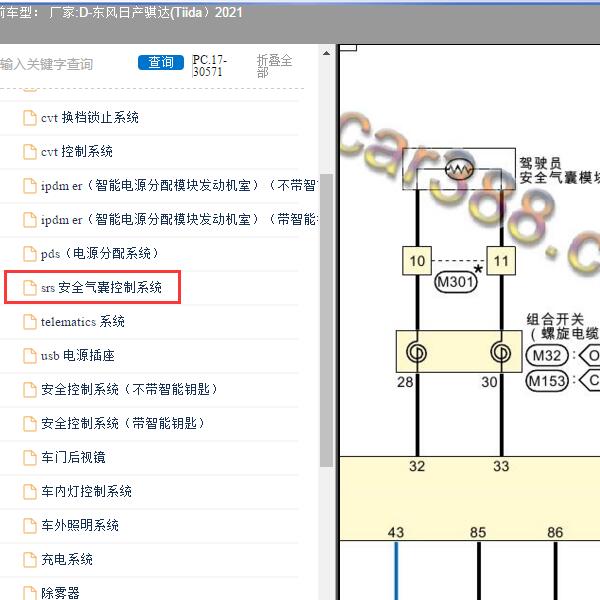This screenshot has width=600, height=600.
Task: Open cvt 控制系统 entry
Action: point(77,152)
